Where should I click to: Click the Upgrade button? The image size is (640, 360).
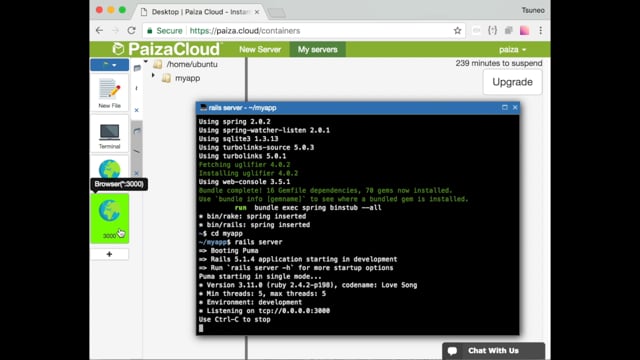512,82
